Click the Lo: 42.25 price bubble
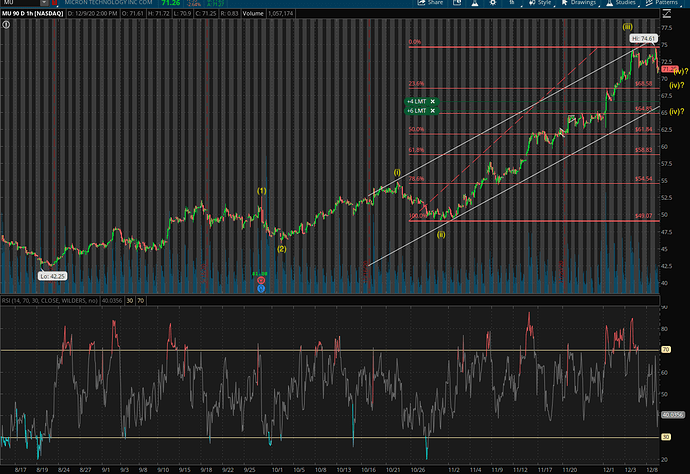Viewport: 690px width, 474px height. (x=52, y=276)
